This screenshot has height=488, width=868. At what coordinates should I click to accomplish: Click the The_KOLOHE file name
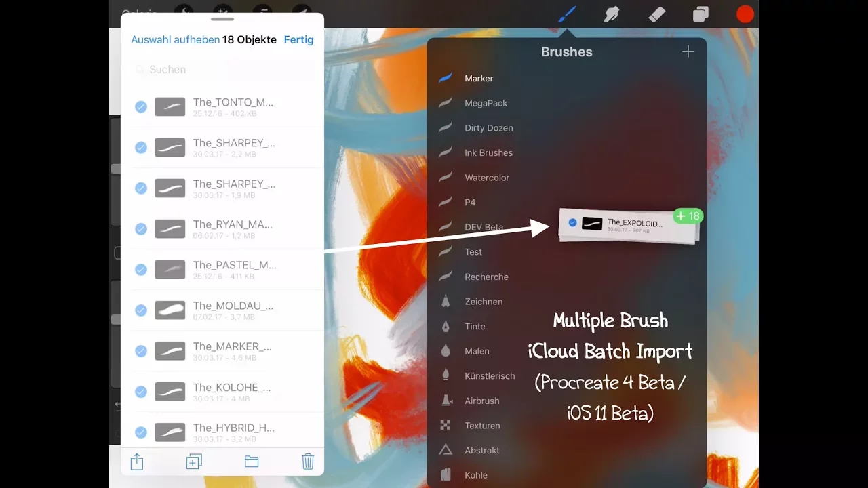click(231, 387)
